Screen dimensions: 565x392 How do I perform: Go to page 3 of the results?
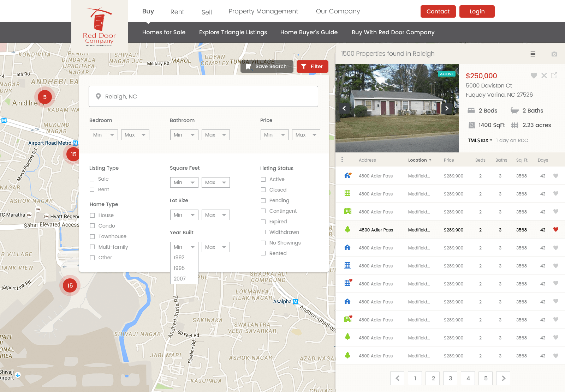point(450,378)
